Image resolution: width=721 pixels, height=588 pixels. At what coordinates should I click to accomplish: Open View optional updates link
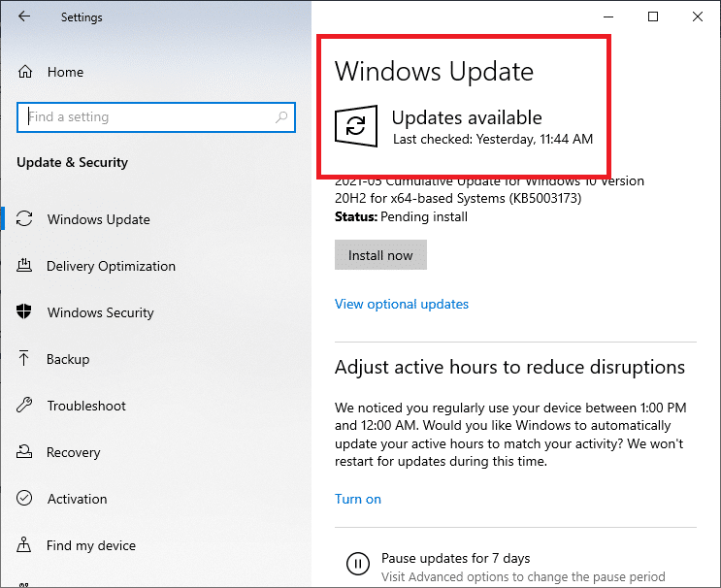(401, 304)
